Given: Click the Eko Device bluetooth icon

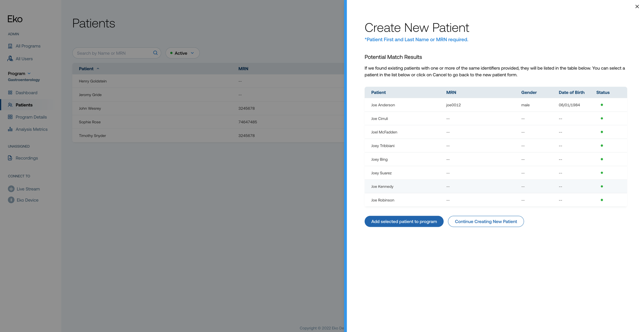Looking at the screenshot, I should pyautogui.click(x=11, y=200).
